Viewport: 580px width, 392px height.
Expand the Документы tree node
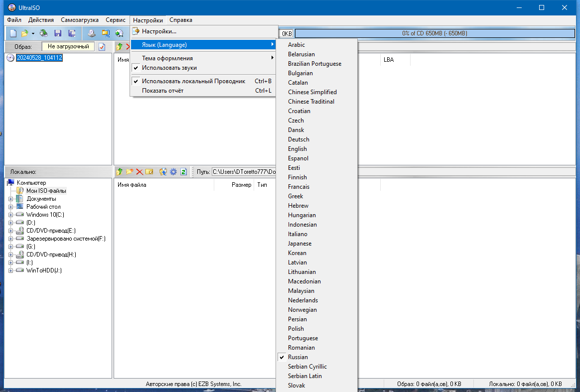(11, 199)
